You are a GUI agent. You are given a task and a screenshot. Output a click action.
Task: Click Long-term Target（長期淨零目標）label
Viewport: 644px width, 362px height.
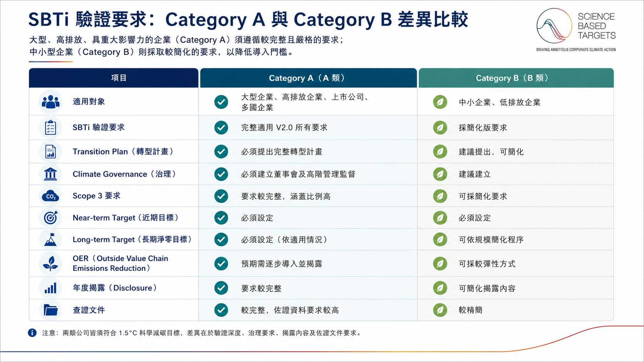coord(133,239)
